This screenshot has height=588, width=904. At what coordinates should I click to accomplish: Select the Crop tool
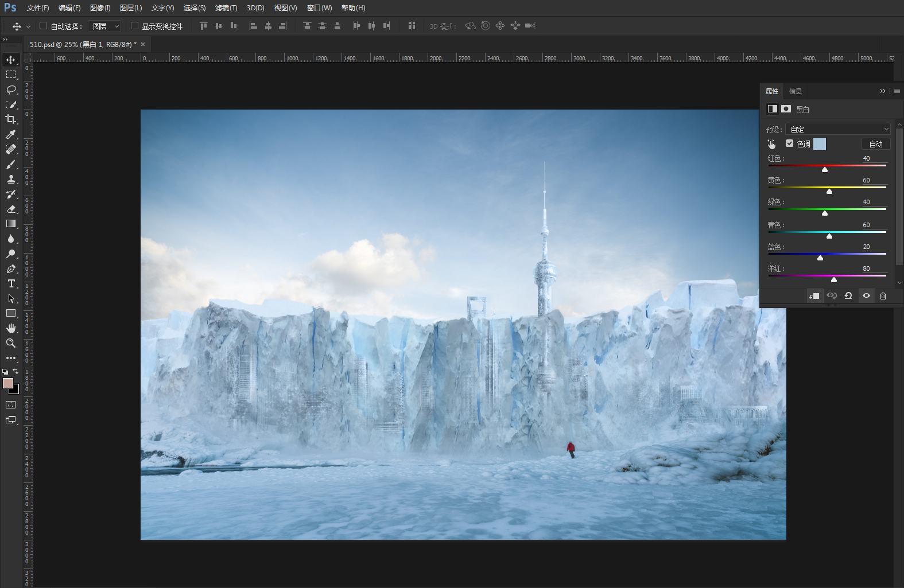pos(11,119)
